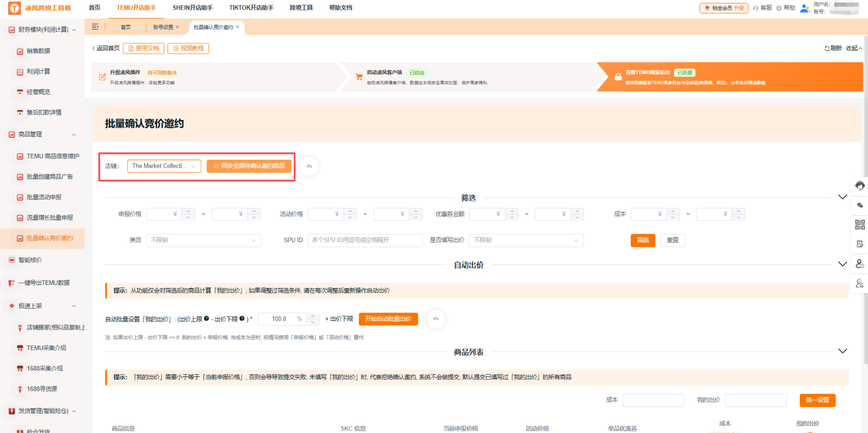Collapse the 筛选 section chevron

[843, 197]
